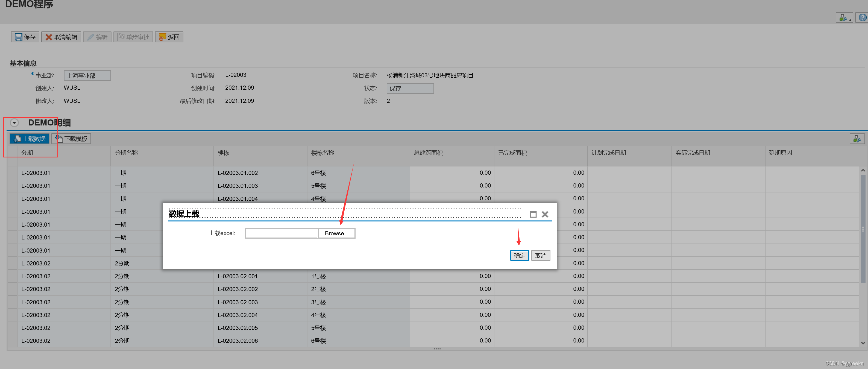Image resolution: width=868 pixels, height=369 pixels.
Task: Cancel the upload dialog with 取消
Action: (x=541, y=256)
